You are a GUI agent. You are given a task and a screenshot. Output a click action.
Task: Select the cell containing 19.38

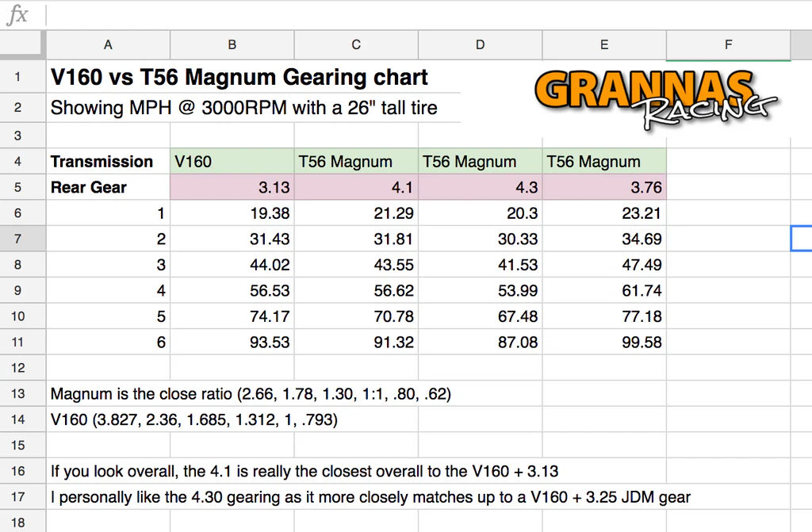pyautogui.click(x=232, y=213)
